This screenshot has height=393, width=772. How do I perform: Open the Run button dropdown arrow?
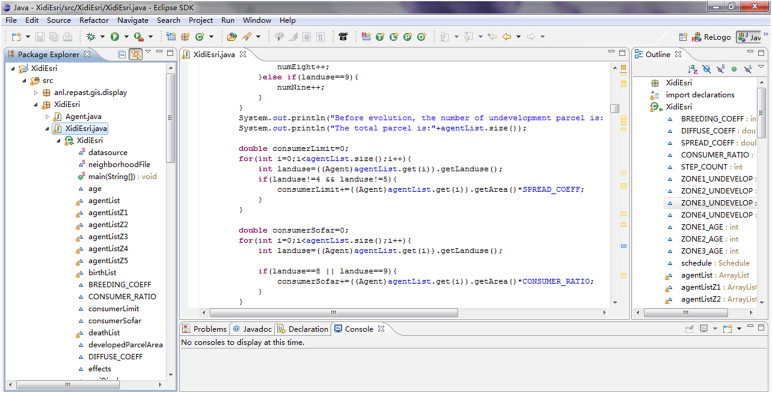[126, 37]
